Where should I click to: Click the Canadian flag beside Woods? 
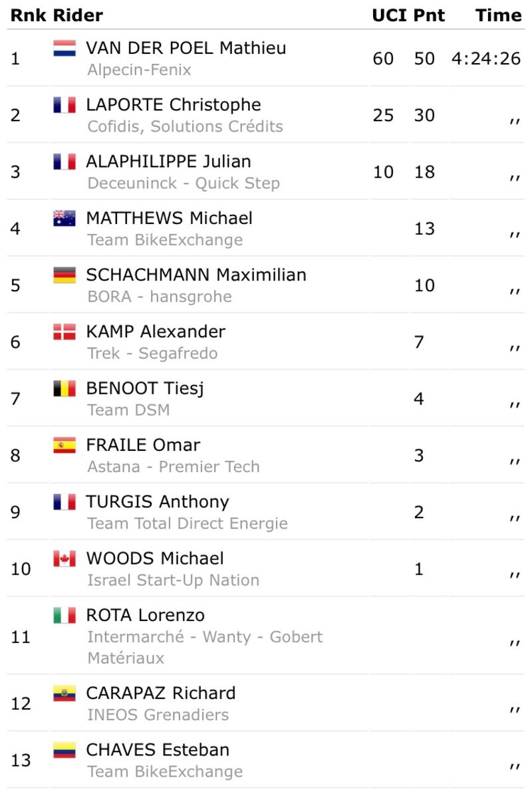(65, 559)
